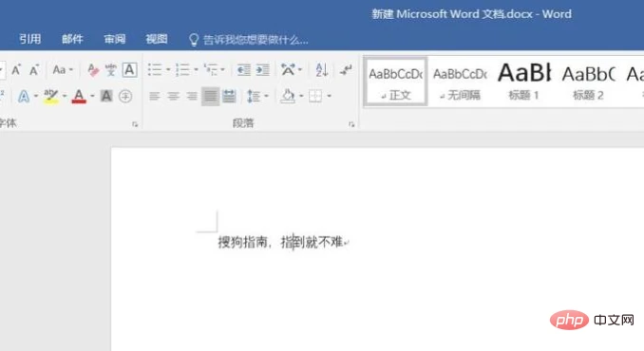Click the Decrease Indent icon
Image resolution: width=644 pixels, height=351 pixels.
click(243, 70)
